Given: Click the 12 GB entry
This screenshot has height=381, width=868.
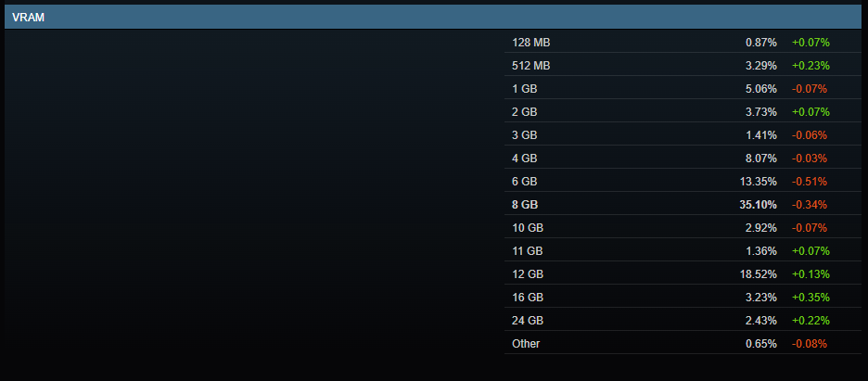Looking at the screenshot, I should (683, 274).
